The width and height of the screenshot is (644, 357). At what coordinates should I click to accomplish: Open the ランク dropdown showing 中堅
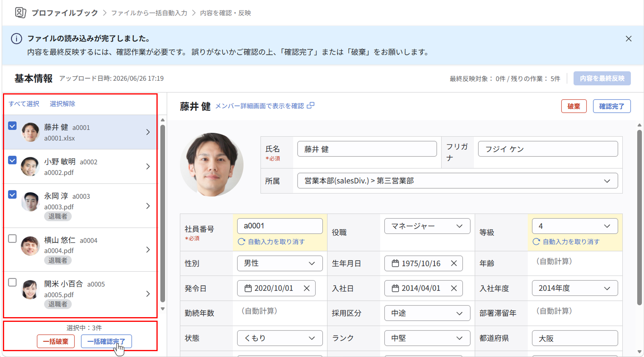pos(427,338)
